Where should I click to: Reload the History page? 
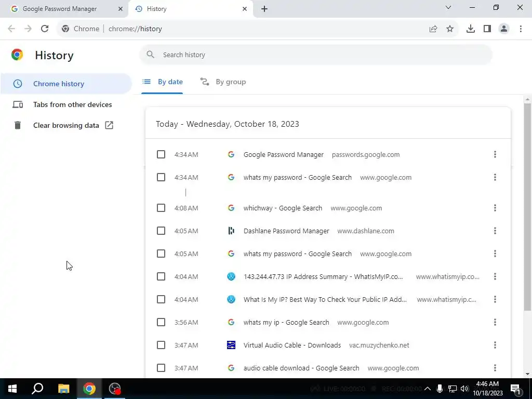click(x=45, y=29)
